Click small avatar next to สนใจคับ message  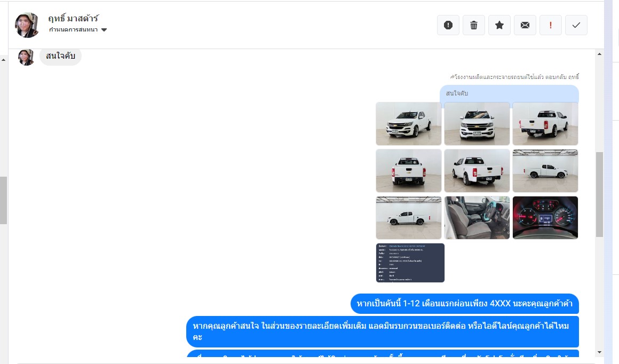click(26, 57)
